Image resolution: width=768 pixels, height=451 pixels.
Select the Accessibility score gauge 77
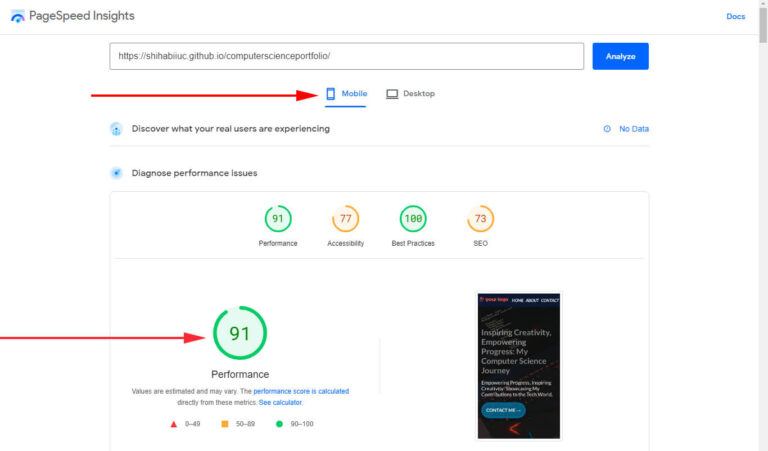(x=345, y=219)
